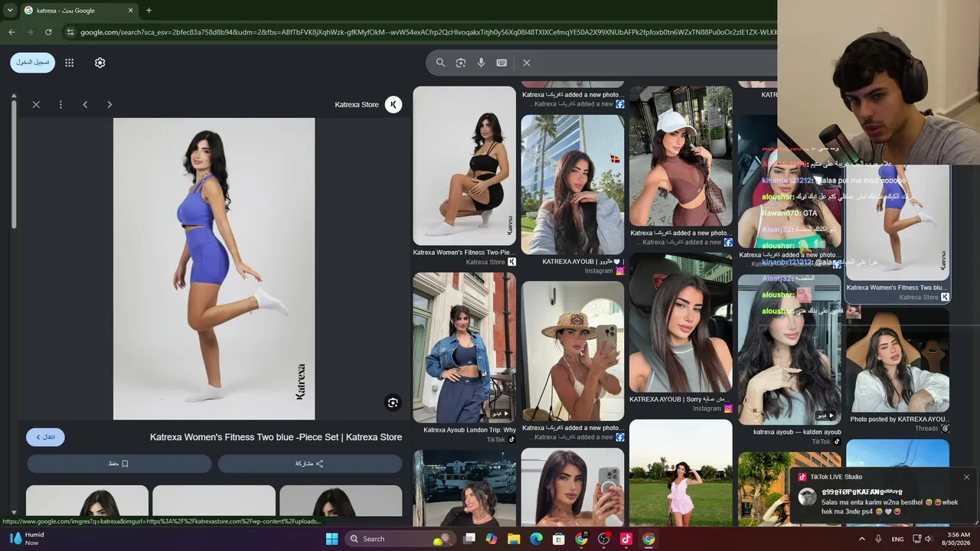Click the round Katrexa Store K logo
The width and height of the screenshot is (980, 551).
point(394,105)
